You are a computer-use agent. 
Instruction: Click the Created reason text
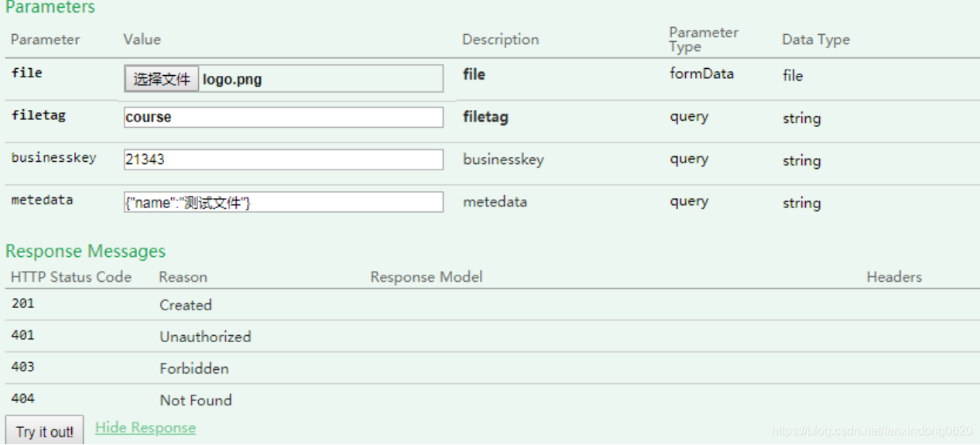tap(186, 305)
